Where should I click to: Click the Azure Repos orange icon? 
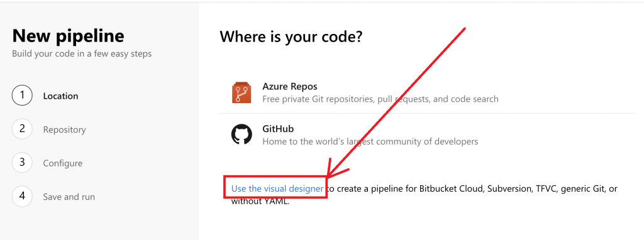(241, 93)
